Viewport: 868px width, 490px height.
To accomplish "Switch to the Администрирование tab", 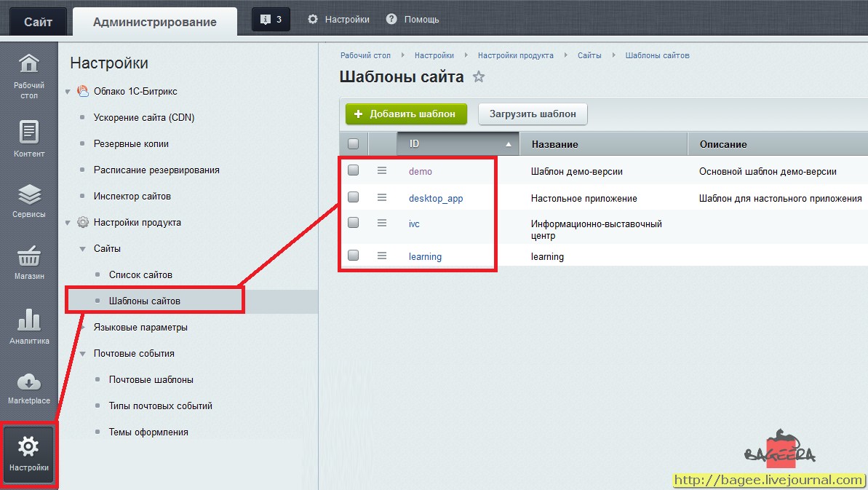I will (x=155, y=22).
